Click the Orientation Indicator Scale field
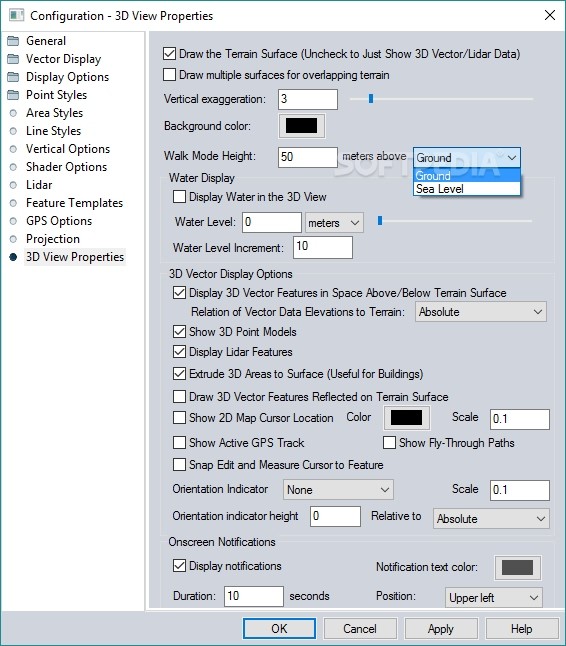The width and height of the screenshot is (566, 646). pyautogui.click(x=520, y=490)
